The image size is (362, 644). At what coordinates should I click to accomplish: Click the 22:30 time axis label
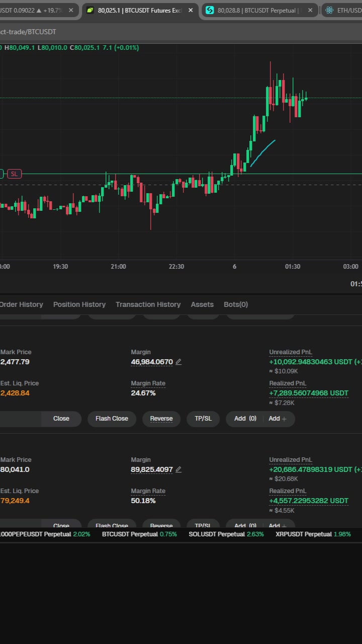[176, 267]
